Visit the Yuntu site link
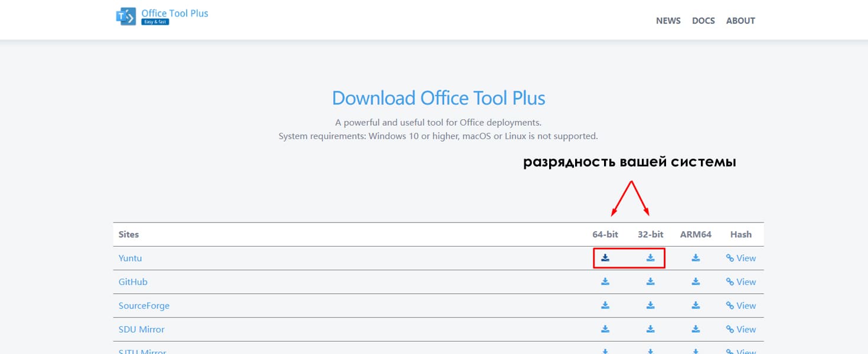Screen dimensions: 868x354 point(130,258)
